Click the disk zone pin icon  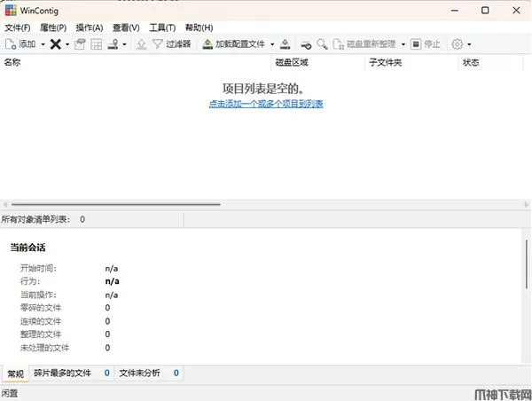click(x=113, y=44)
